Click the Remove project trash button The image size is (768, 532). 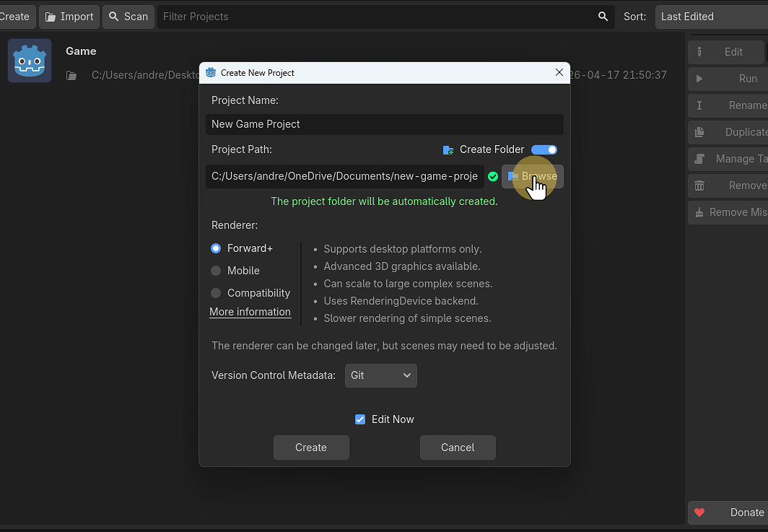[x=728, y=186]
